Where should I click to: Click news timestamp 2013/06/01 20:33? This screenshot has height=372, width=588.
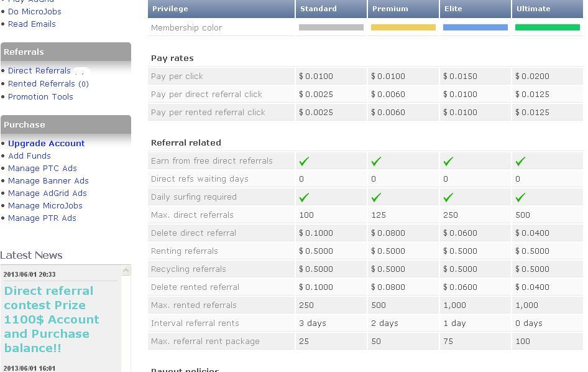(x=29, y=274)
